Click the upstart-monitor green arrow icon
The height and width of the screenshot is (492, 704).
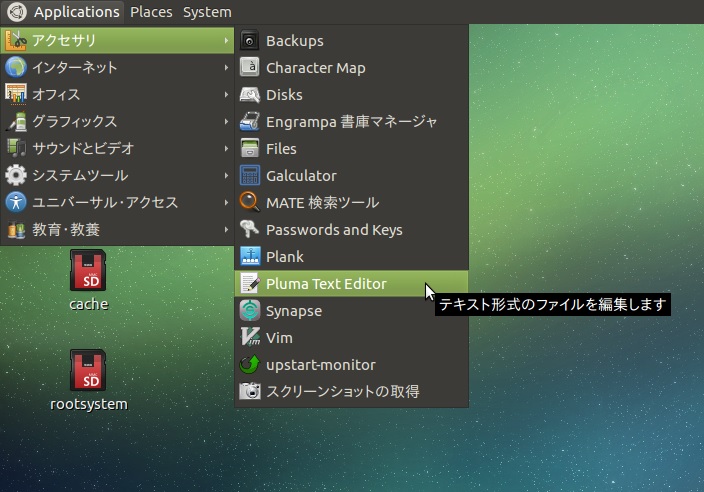coord(250,364)
